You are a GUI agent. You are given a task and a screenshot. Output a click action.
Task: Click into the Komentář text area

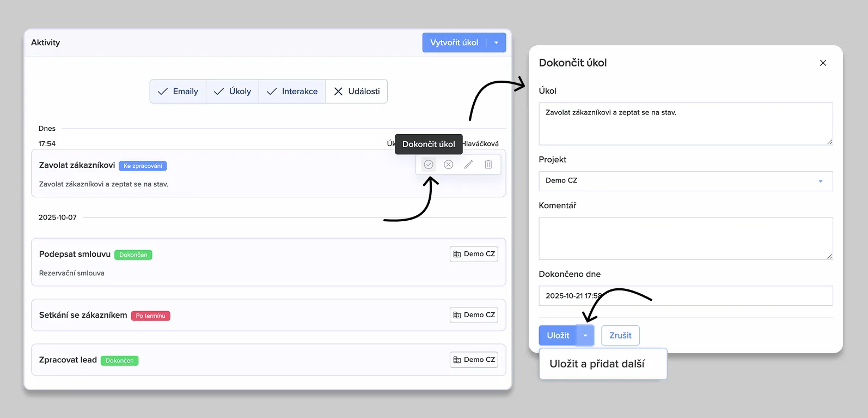685,238
